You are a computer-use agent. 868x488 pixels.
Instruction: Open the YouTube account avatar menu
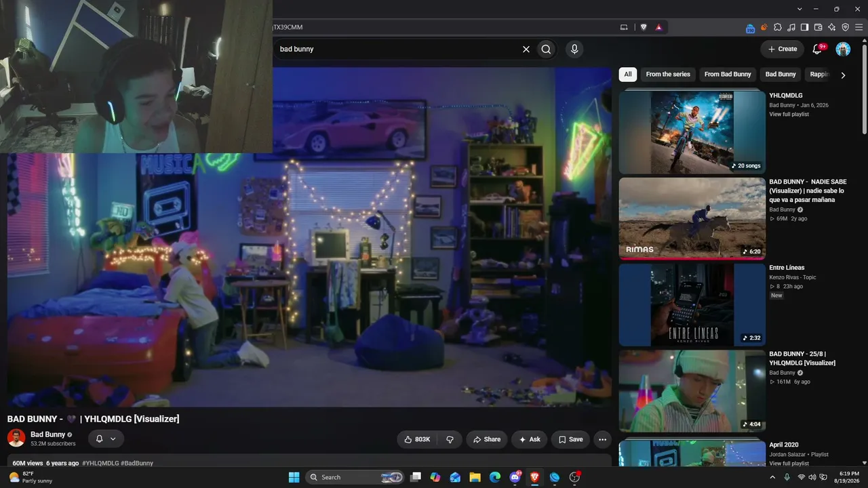[843, 49]
